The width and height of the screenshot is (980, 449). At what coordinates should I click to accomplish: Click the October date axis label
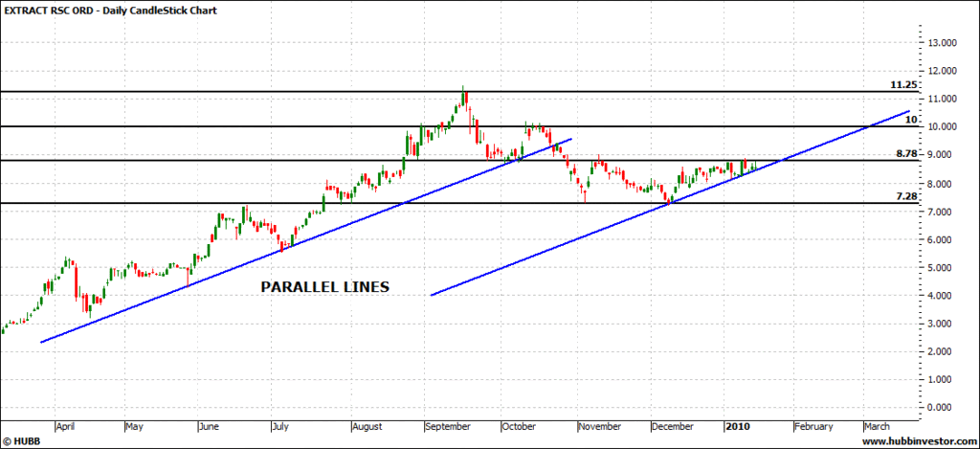pyautogui.click(x=519, y=426)
